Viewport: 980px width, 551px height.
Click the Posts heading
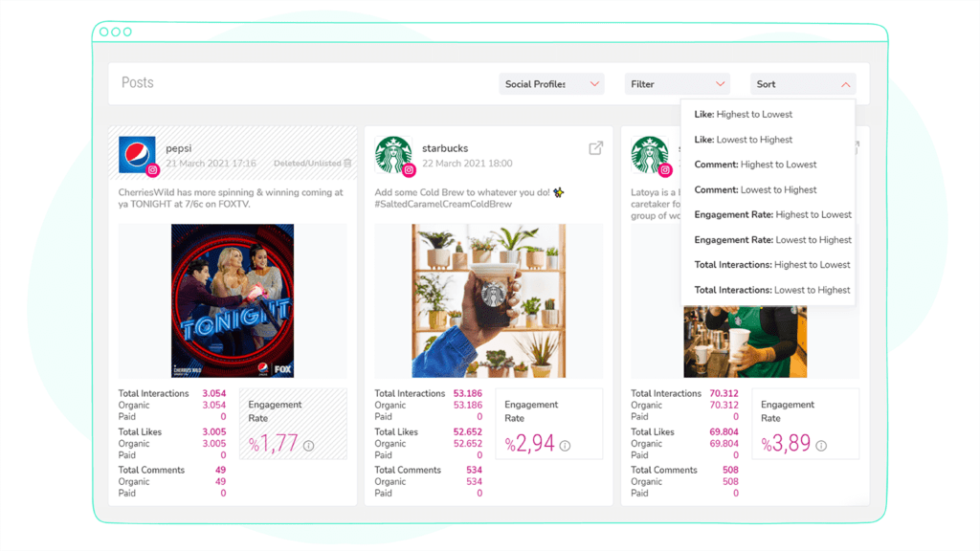pyautogui.click(x=138, y=82)
